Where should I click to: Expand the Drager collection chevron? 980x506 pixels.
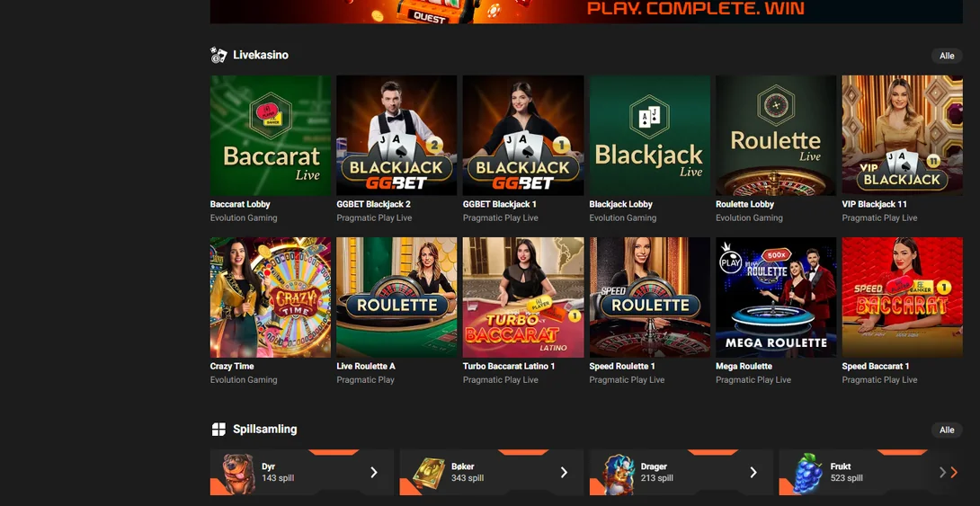(x=753, y=473)
